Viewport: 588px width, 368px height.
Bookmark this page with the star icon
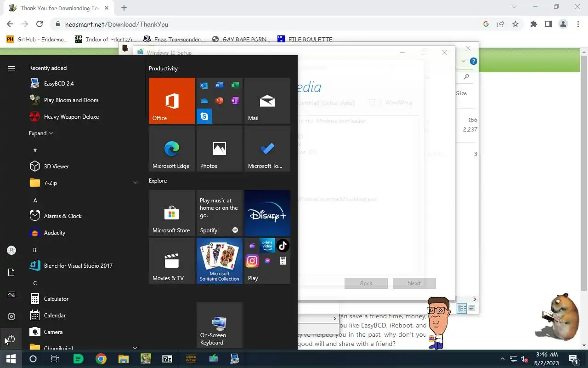tap(515, 24)
